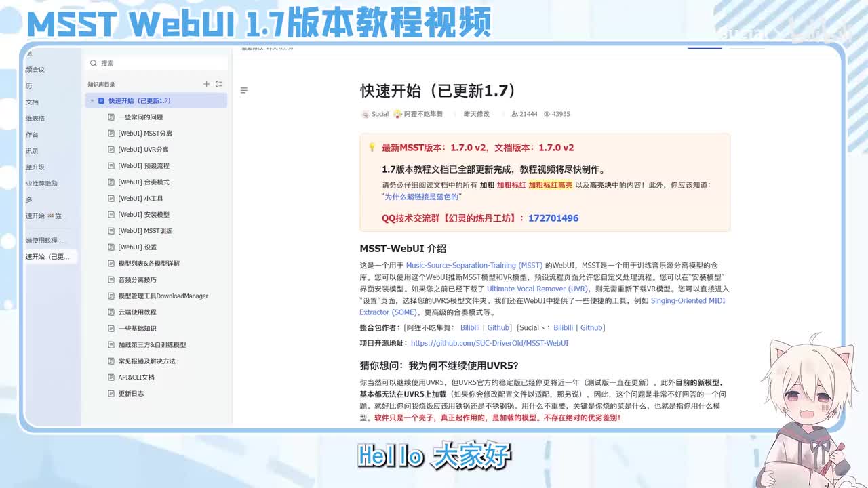This screenshot has height=488, width=868.
Task: Open the directory list options icon
Action: click(x=219, y=84)
